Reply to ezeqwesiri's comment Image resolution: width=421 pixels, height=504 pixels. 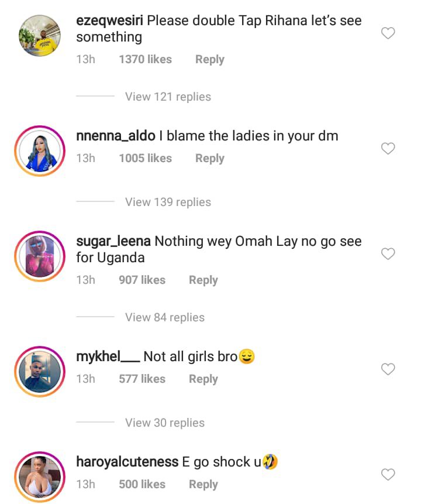209,59
